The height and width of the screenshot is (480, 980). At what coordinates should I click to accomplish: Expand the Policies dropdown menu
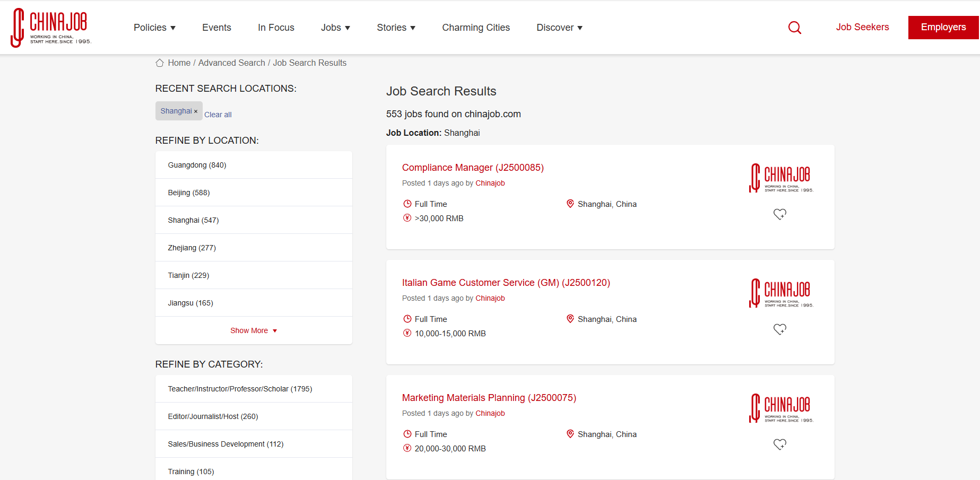click(154, 28)
